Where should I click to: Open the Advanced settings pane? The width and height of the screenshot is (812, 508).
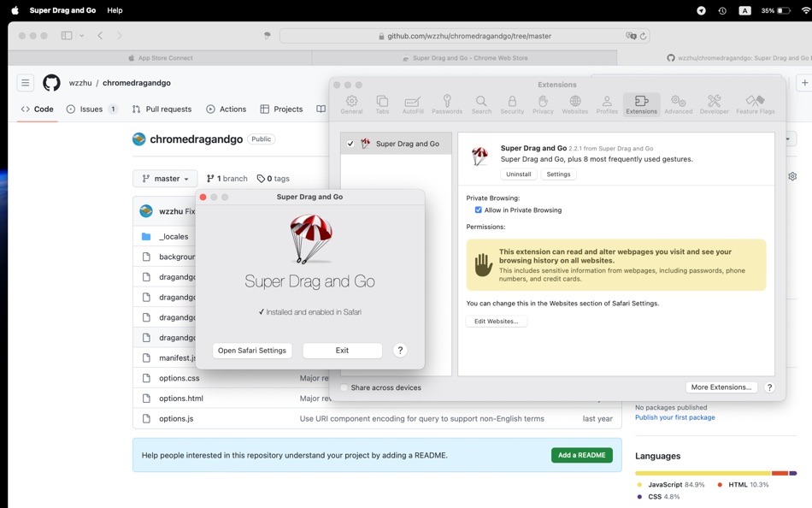click(678, 104)
